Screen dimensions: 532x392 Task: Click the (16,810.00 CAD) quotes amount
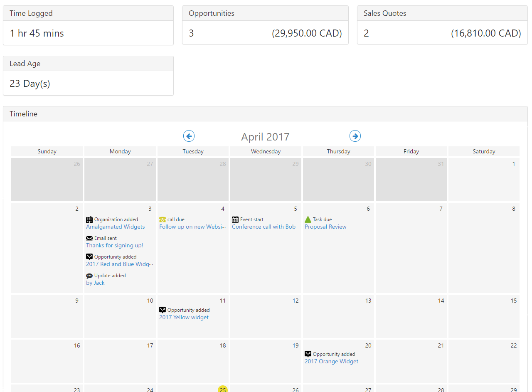pyautogui.click(x=486, y=33)
